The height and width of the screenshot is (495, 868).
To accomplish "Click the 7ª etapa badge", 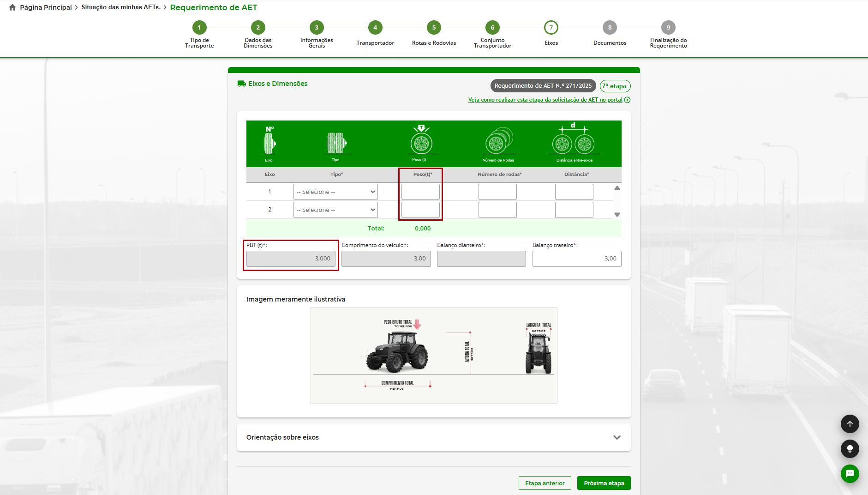I will point(615,86).
